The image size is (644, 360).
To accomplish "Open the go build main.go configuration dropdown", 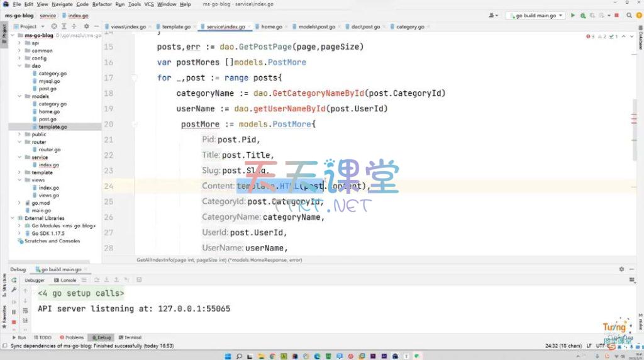I will pyautogui.click(x=535, y=15).
